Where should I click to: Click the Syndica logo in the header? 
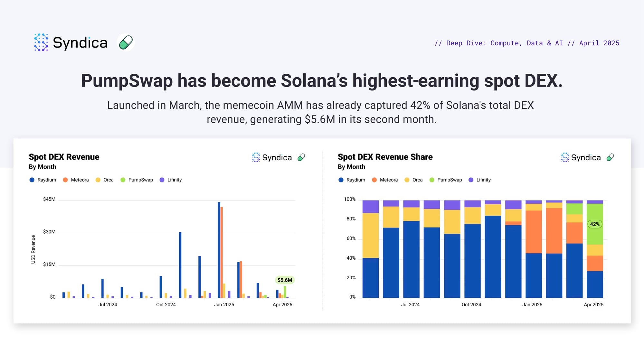[71, 42]
